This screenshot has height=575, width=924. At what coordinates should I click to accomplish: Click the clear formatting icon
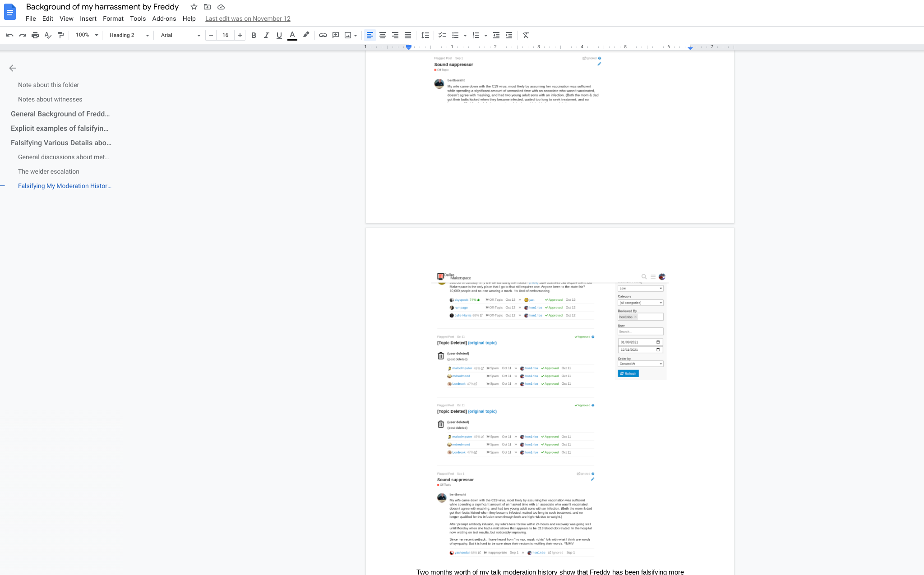tap(526, 35)
